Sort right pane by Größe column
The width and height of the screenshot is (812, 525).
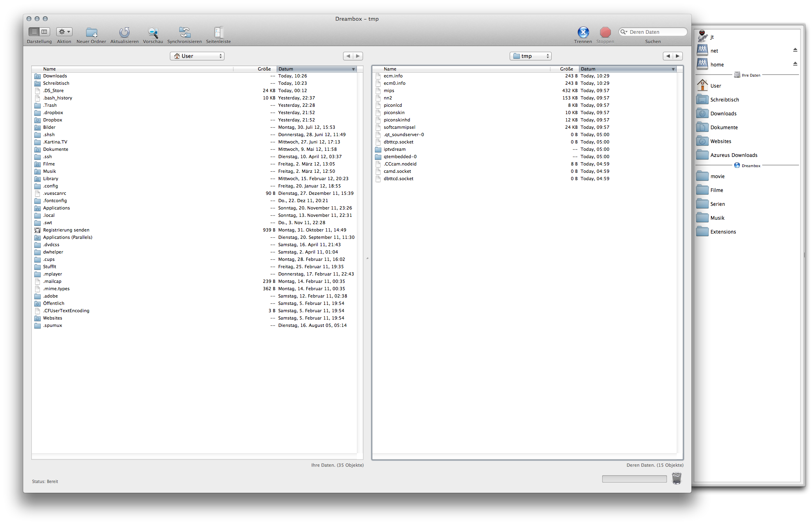point(566,69)
